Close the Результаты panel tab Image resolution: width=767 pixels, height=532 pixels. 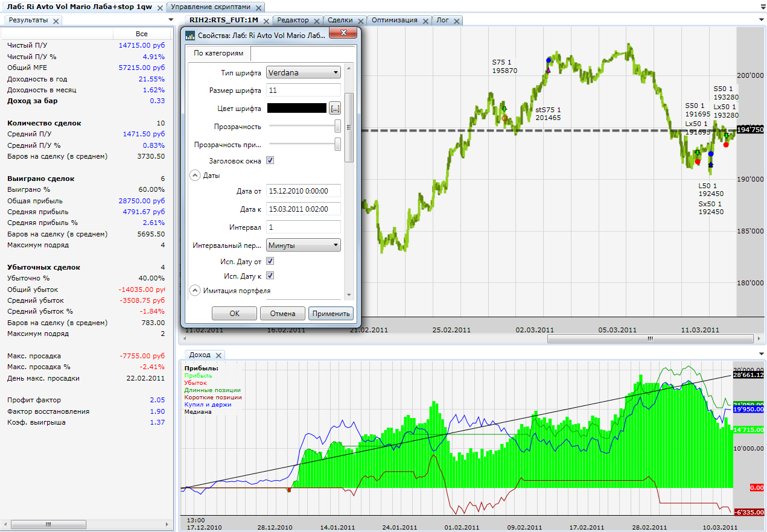[x=56, y=21]
